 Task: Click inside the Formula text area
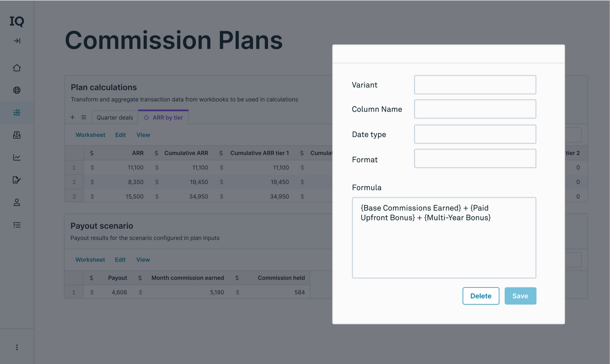(444, 238)
